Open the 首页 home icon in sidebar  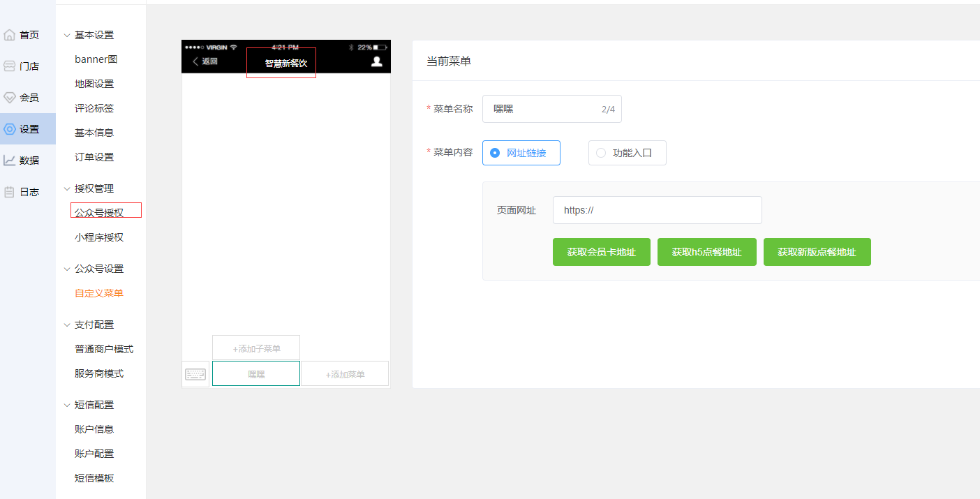(10, 35)
